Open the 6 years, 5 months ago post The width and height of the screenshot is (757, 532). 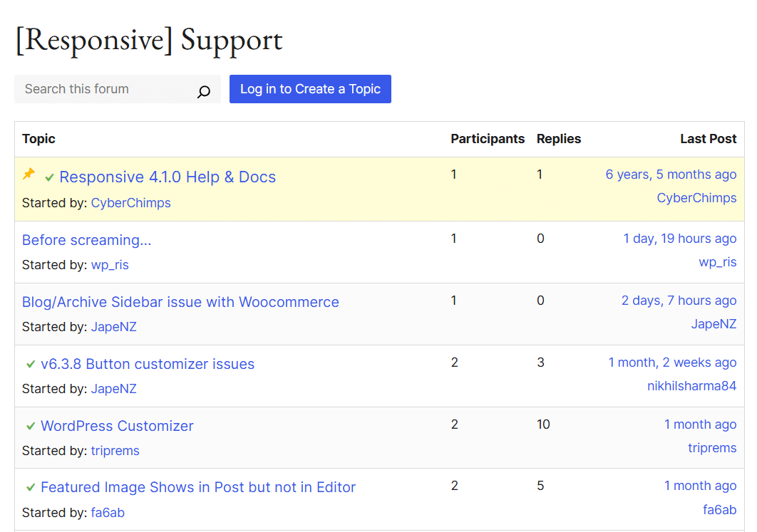tap(671, 174)
